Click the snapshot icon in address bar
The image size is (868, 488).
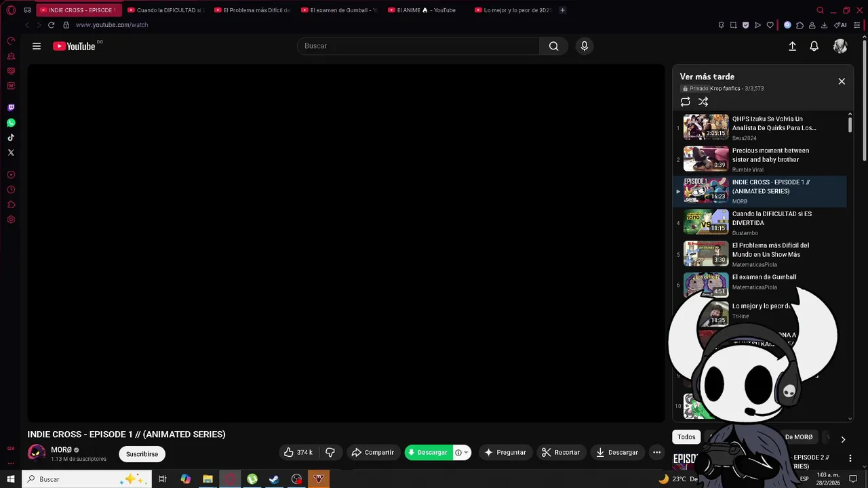tap(733, 25)
